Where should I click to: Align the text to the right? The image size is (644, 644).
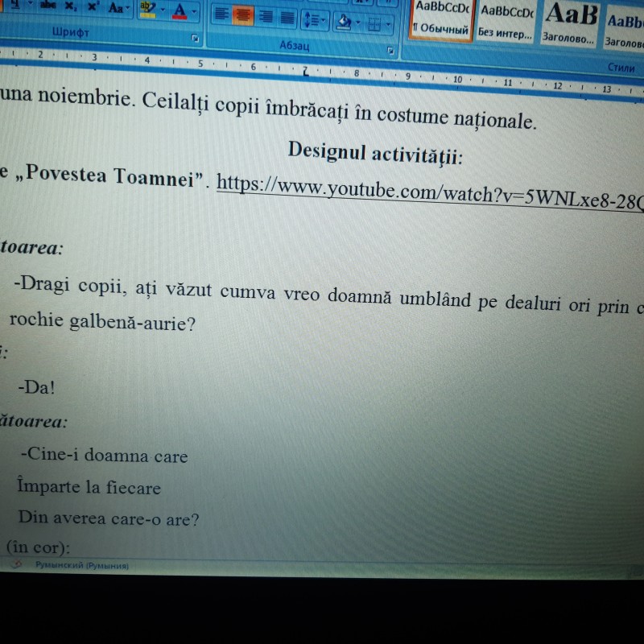(x=266, y=16)
